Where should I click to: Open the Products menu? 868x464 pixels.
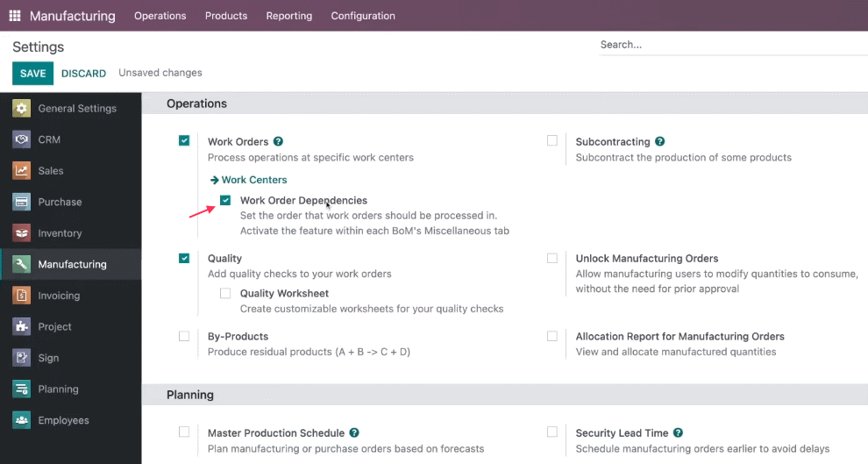pyautogui.click(x=226, y=16)
